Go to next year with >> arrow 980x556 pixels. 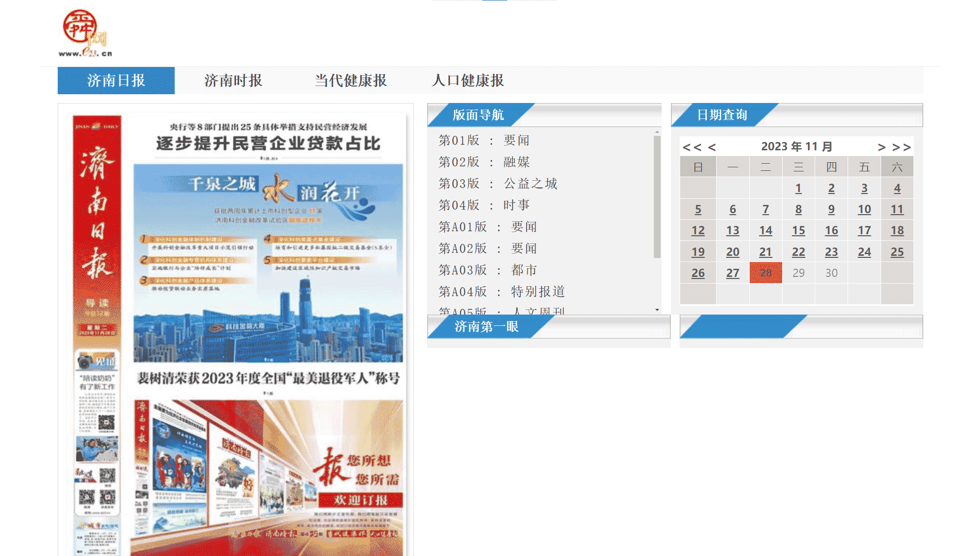(902, 147)
